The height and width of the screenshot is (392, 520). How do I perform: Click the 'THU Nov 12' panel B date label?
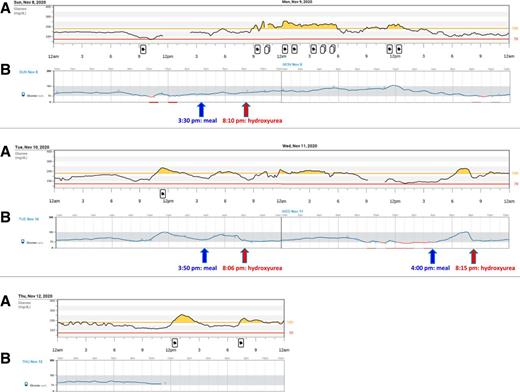coord(32,361)
